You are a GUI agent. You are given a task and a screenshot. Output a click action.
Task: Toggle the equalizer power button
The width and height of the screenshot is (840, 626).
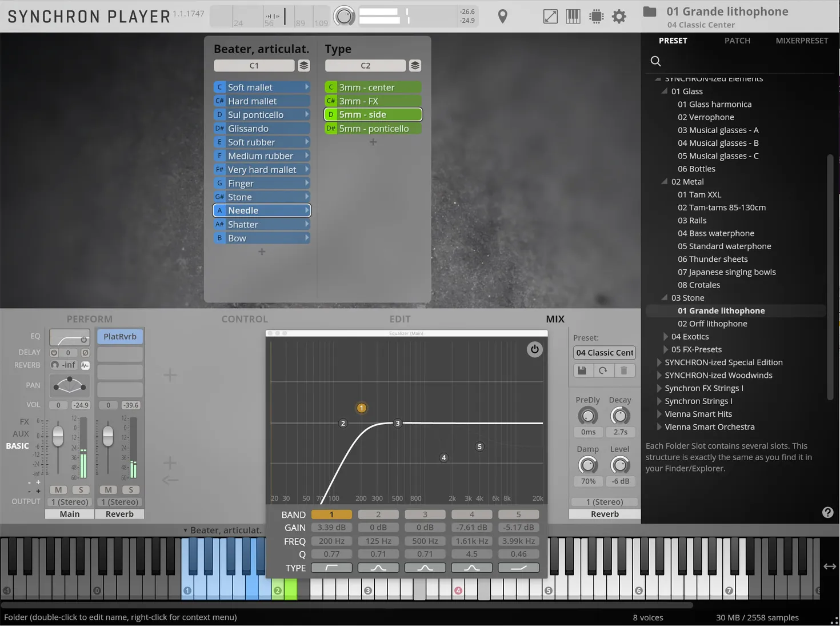(x=534, y=349)
